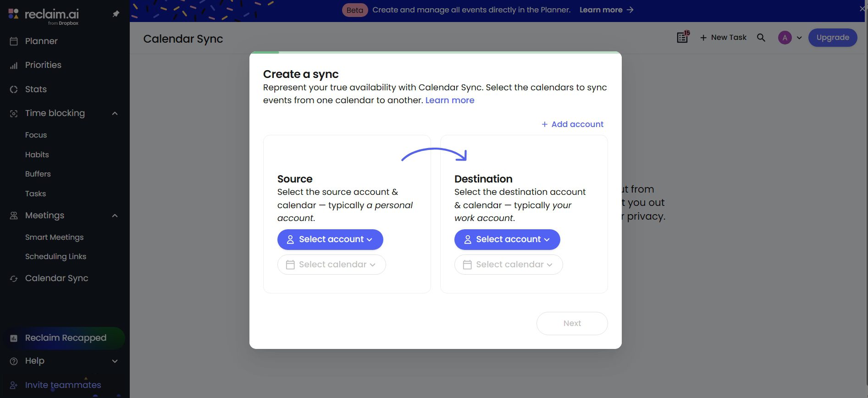The width and height of the screenshot is (868, 398).
Task: Open the Stats page
Action: click(x=35, y=89)
